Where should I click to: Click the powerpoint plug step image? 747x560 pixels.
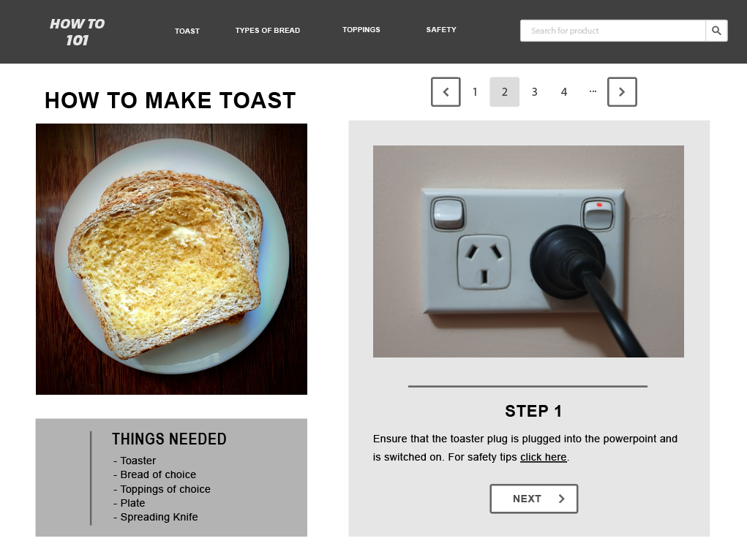(x=528, y=251)
